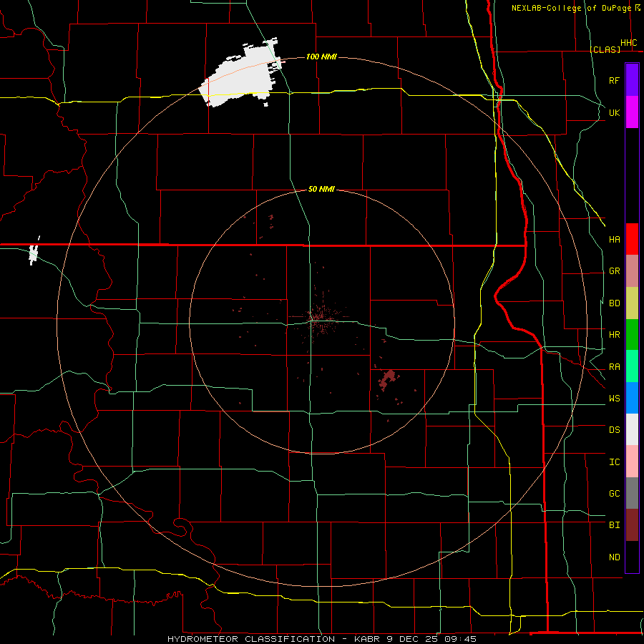Viewport: 644px width, 644px height.
Task: Click the WS legend label
Action: (615, 399)
